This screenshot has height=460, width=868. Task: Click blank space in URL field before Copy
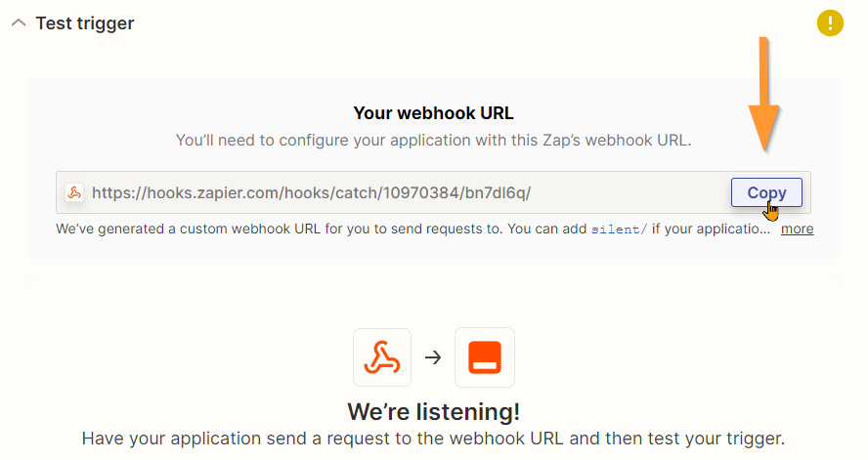pyautogui.click(x=631, y=193)
